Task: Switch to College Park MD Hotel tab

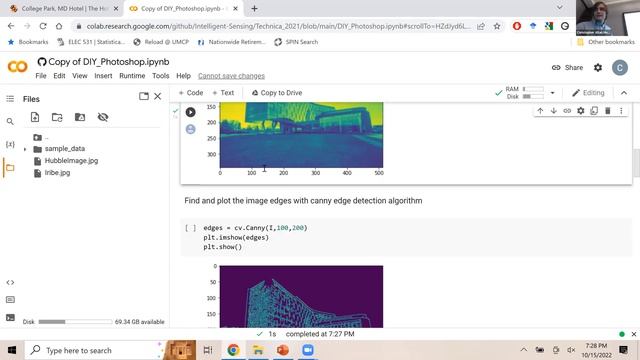Action: (x=63, y=8)
